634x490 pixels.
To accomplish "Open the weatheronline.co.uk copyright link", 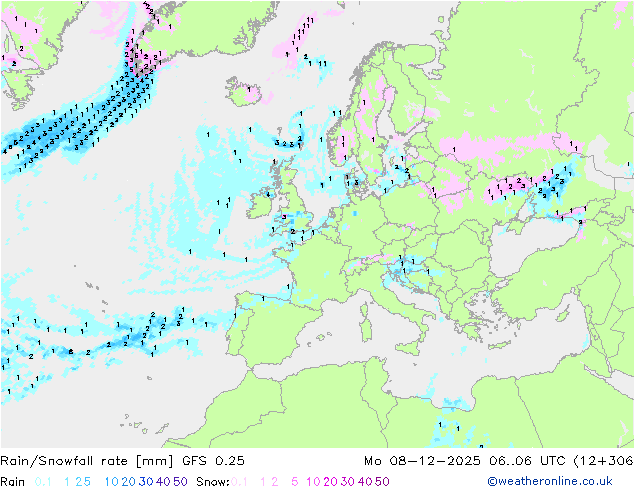I will 549,481.
